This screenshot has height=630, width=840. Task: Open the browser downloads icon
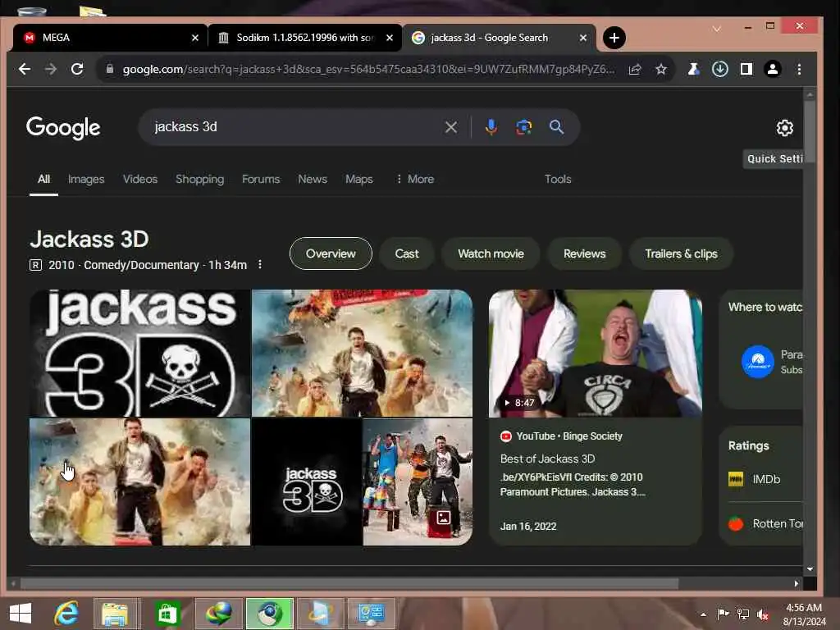pyautogui.click(x=719, y=69)
